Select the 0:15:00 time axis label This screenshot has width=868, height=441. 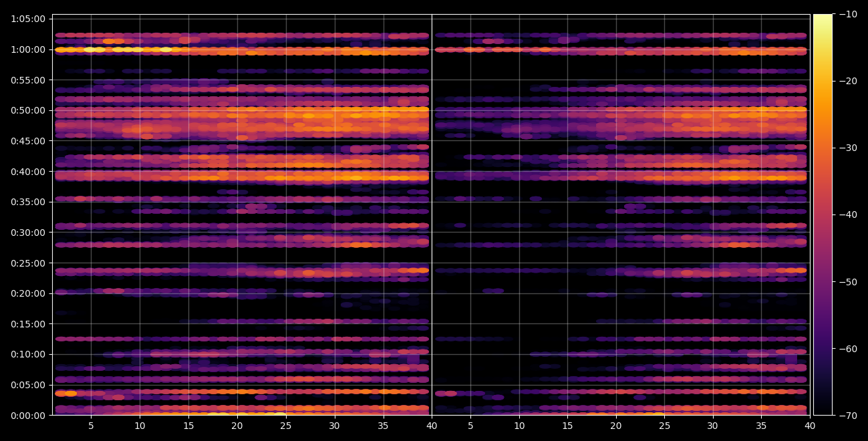coord(27,324)
